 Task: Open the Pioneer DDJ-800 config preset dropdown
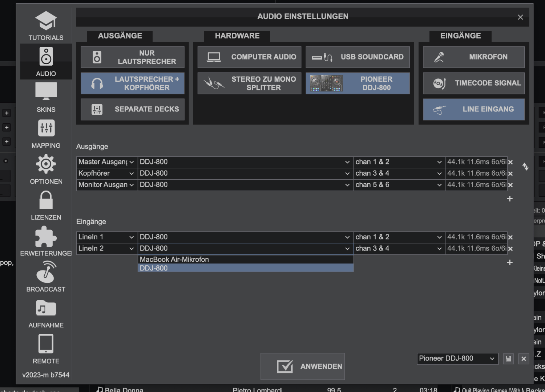pos(457,359)
